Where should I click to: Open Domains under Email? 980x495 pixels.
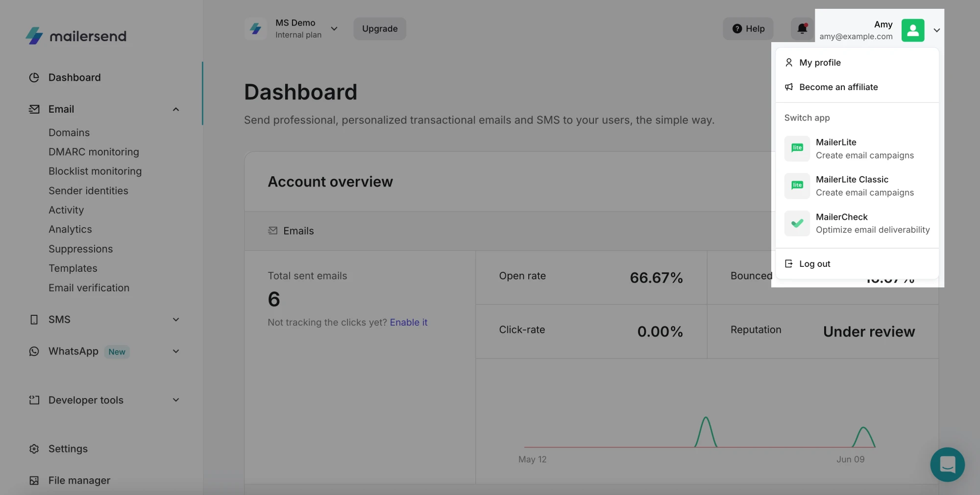[69, 133]
